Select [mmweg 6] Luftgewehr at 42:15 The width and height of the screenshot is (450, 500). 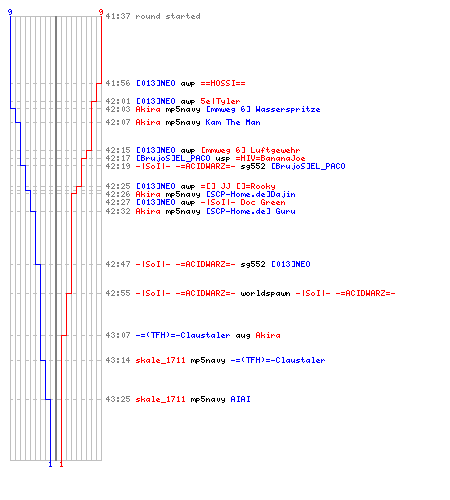[251, 150]
